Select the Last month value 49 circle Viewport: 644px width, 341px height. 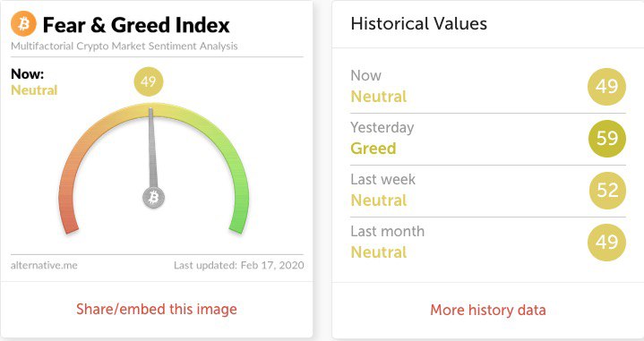coord(606,243)
